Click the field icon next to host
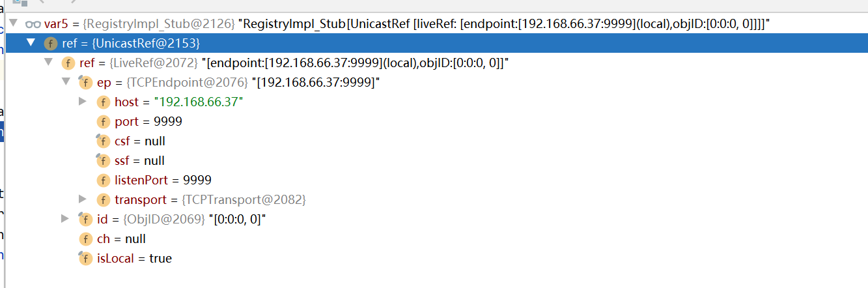The image size is (868, 288). click(x=103, y=102)
